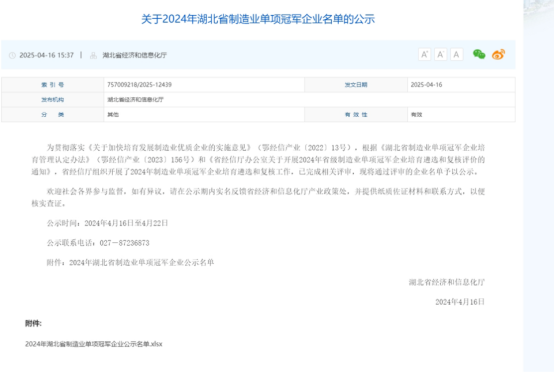Click the 发文日期 value 2025-04-16
The height and width of the screenshot is (381, 554).
426,85
